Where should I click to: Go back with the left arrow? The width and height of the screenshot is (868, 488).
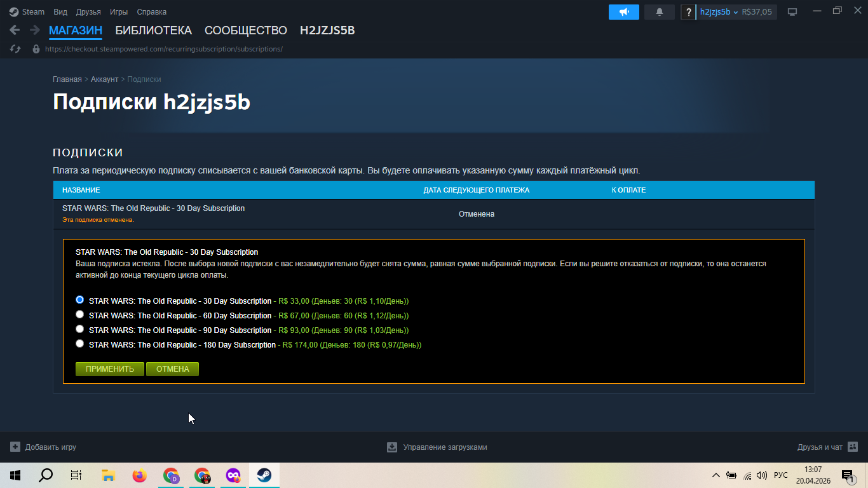click(15, 30)
